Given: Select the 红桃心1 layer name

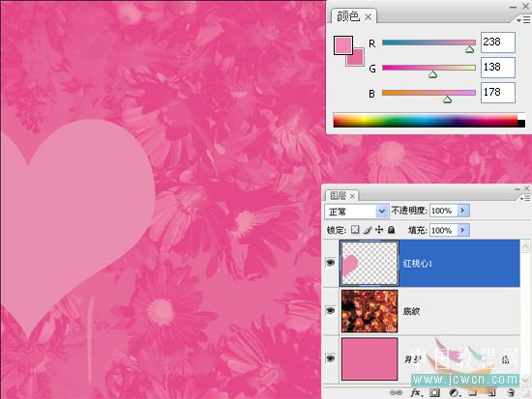Looking at the screenshot, I should (418, 264).
